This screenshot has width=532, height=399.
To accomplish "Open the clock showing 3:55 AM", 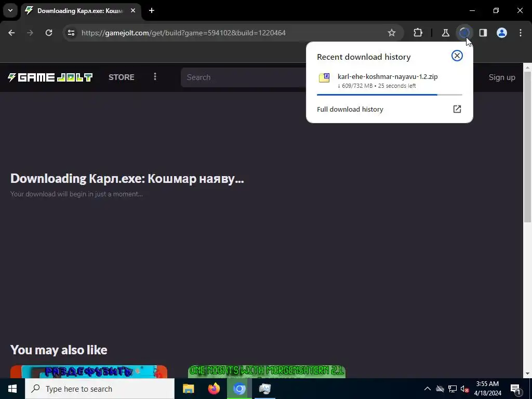I will [x=487, y=389].
